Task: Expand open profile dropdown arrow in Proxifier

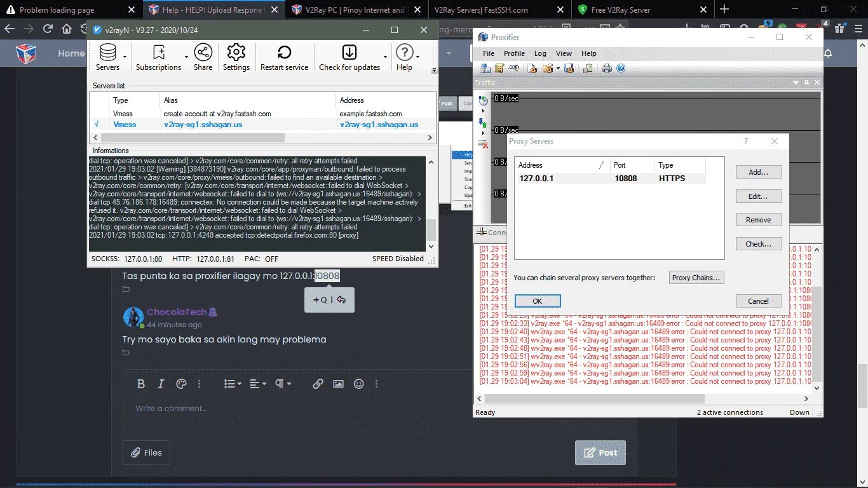Action: coord(558,69)
